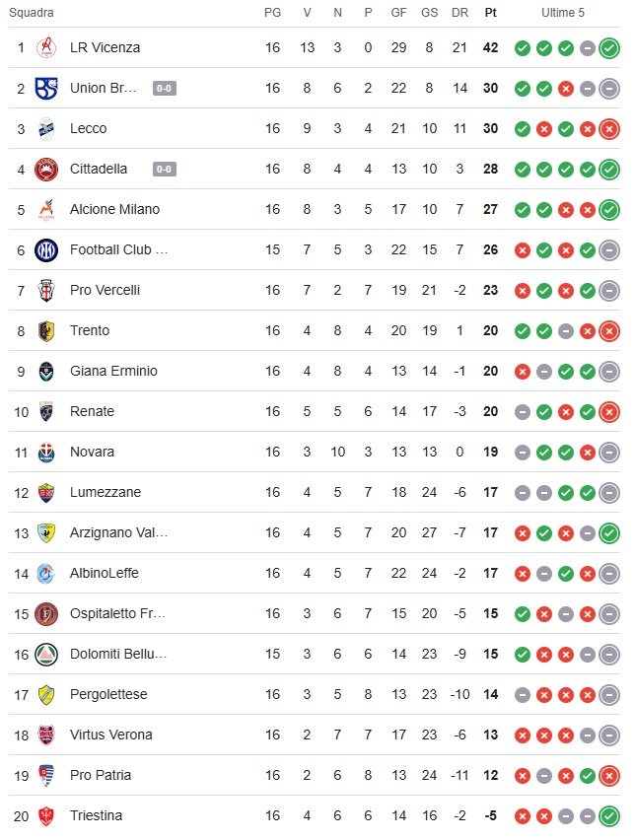The width and height of the screenshot is (634, 840).
Task: Click the Pro Vercelli club crest
Action: tap(46, 290)
